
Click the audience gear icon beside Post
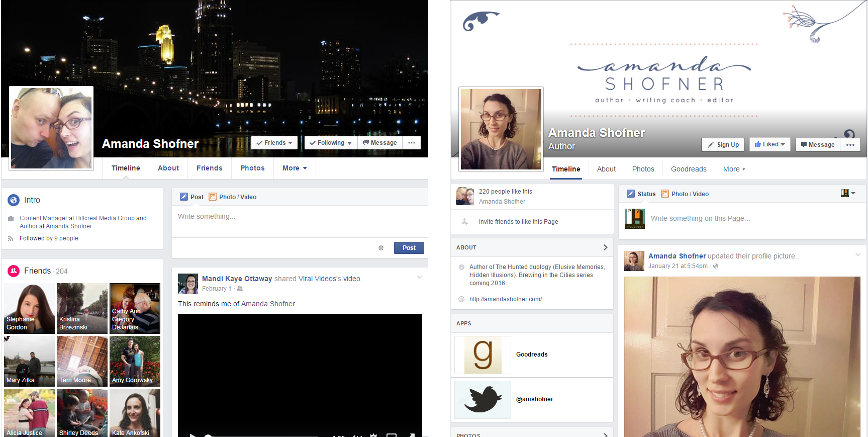(x=381, y=248)
